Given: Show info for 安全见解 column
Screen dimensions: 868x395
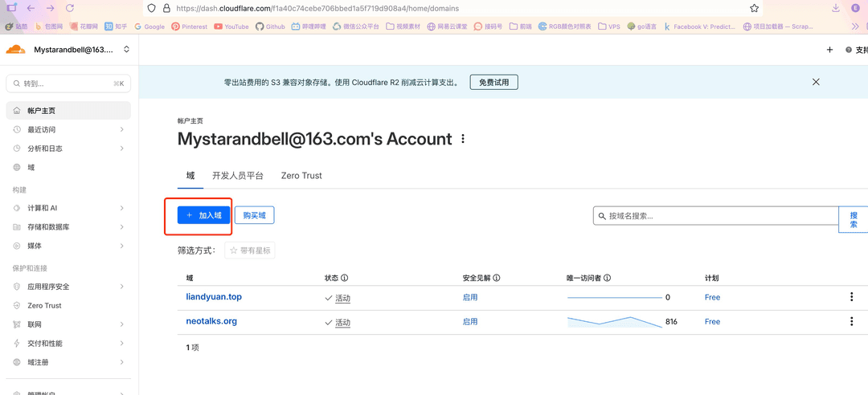Looking at the screenshot, I should 496,278.
